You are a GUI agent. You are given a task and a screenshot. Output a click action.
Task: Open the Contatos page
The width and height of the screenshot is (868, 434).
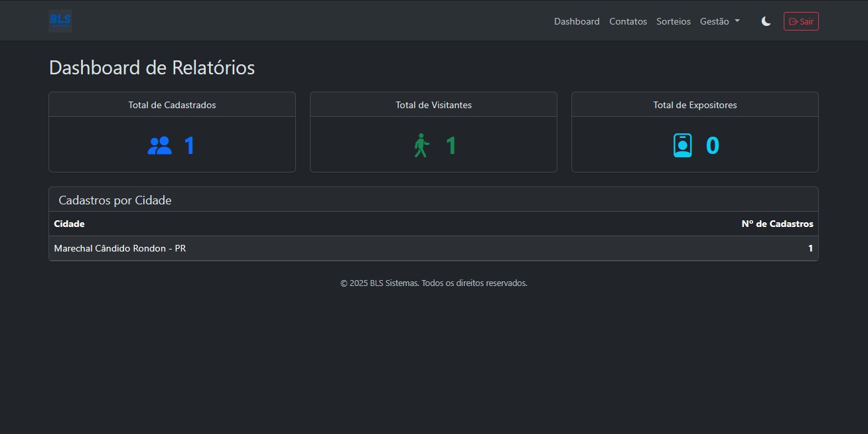click(x=628, y=21)
